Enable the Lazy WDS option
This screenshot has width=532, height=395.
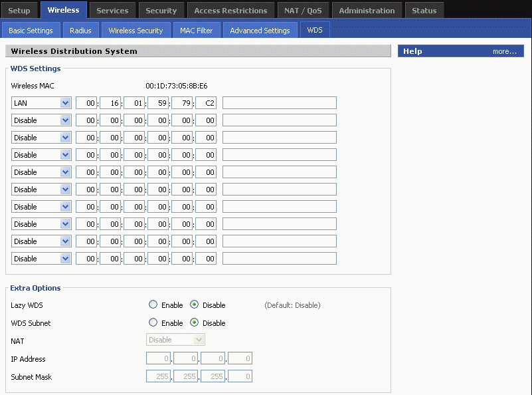pyautogui.click(x=153, y=305)
